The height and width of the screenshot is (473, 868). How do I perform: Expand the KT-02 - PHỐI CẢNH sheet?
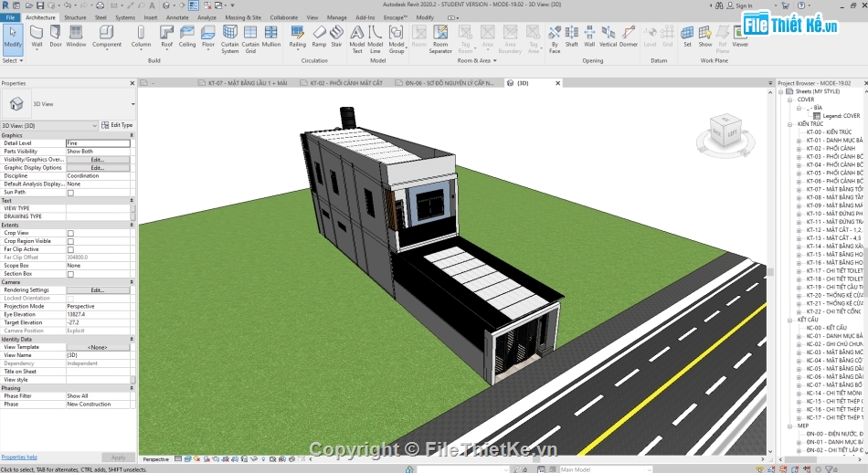tap(799, 149)
